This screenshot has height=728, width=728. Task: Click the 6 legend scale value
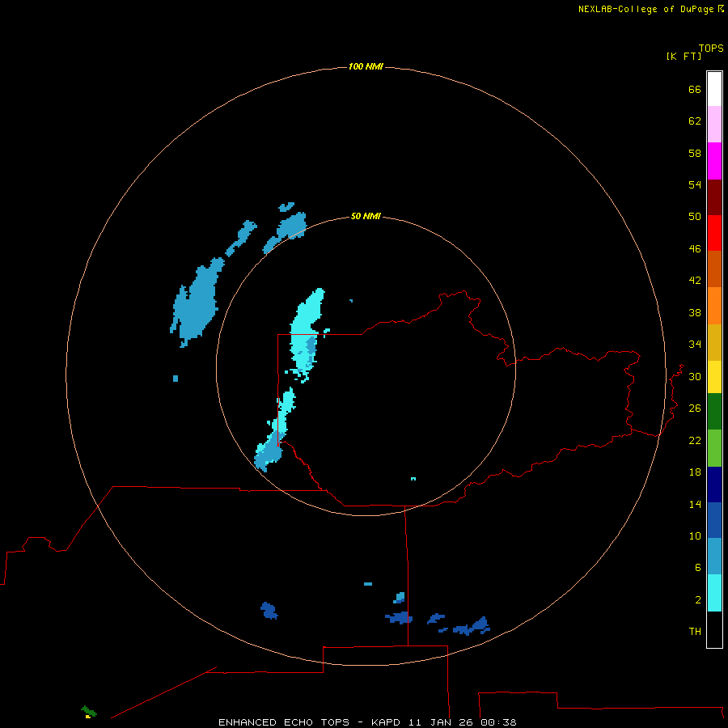[698, 567]
